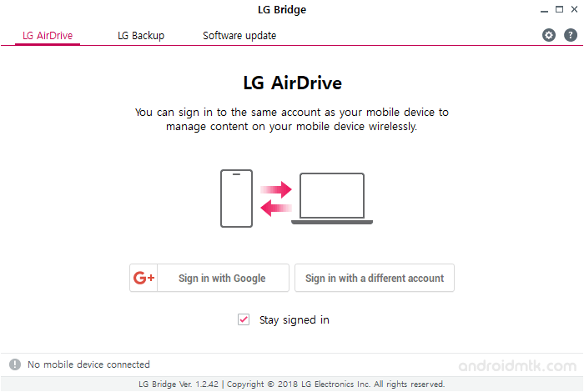
Task: Minimize the LG Bridge window
Action: pyautogui.click(x=544, y=10)
